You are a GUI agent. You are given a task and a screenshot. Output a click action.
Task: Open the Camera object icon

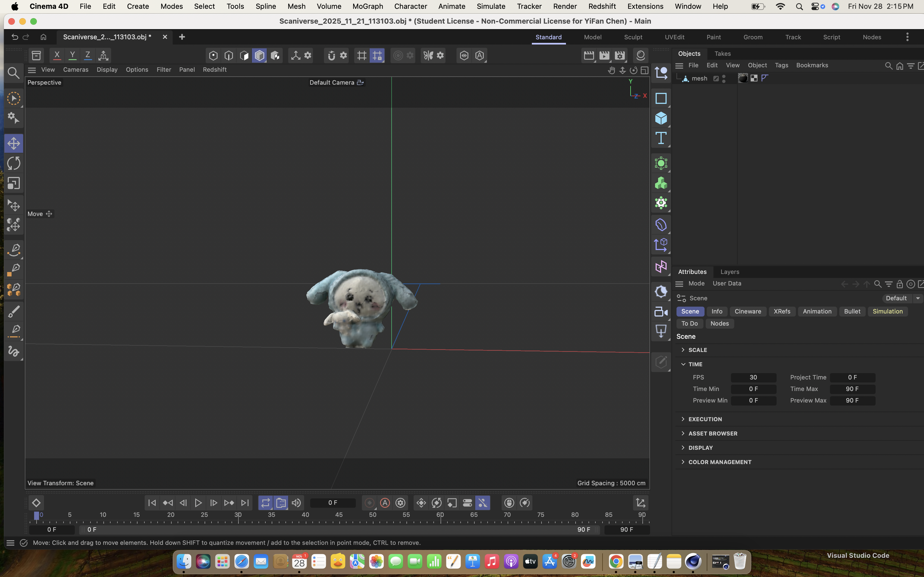(661, 312)
